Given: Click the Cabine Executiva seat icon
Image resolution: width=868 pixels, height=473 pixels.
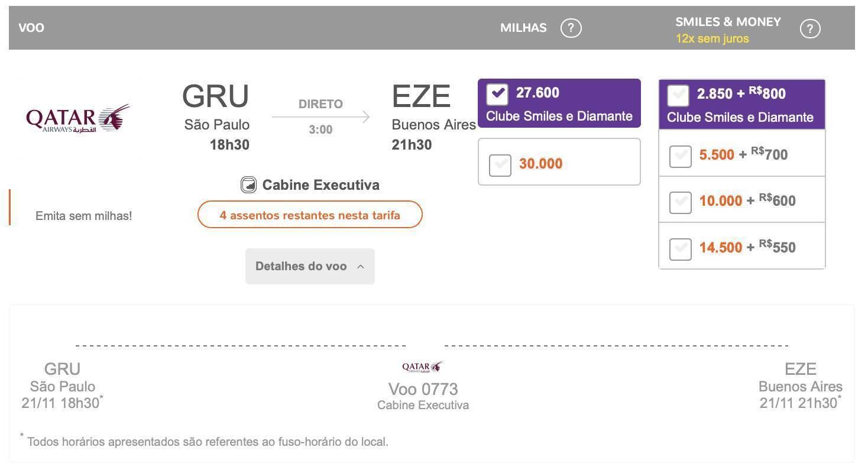Looking at the screenshot, I should point(248,185).
